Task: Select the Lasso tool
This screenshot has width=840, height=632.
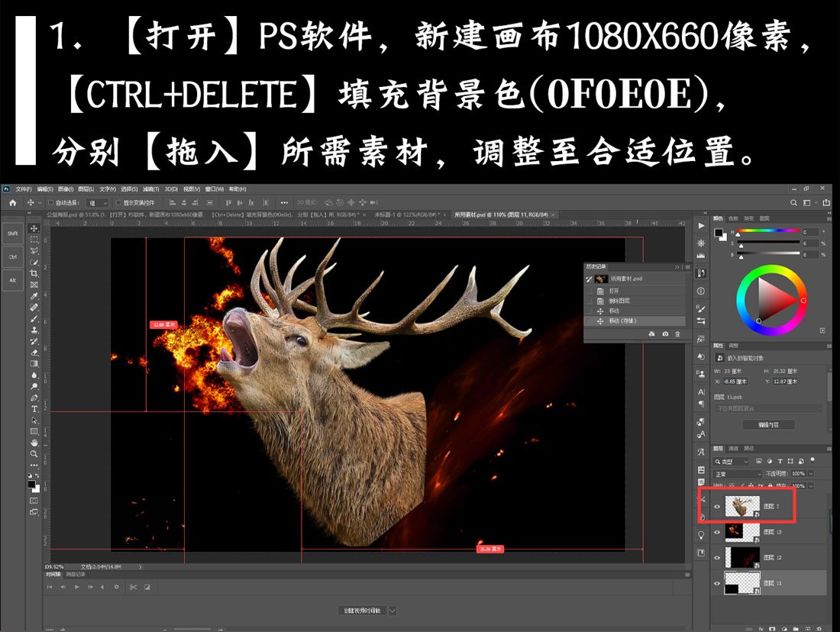Action: pos(34,251)
